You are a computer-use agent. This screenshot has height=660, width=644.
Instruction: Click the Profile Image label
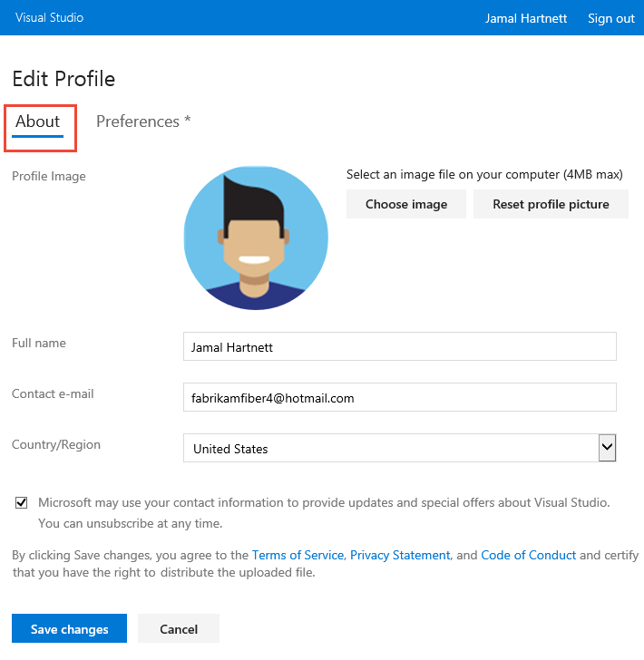(49, 176)
